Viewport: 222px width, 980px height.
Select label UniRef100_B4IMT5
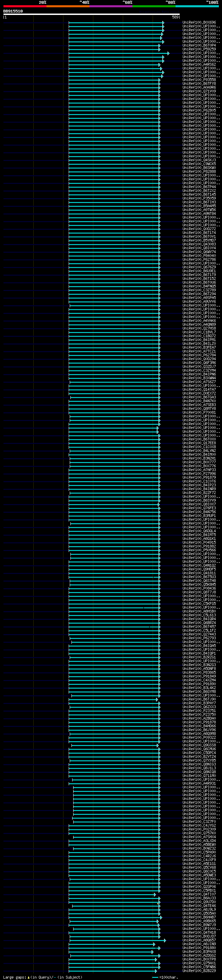pyautogui.click(x=199, y=535)
